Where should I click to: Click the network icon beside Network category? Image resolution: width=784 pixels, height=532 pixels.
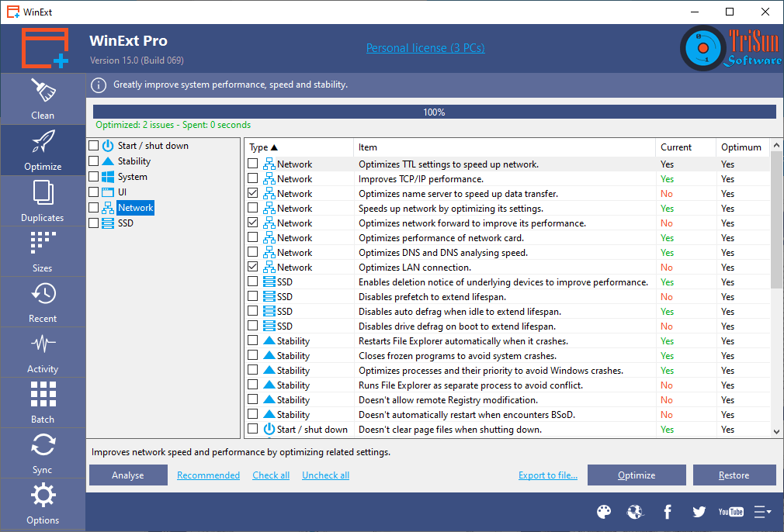[108, 208]
